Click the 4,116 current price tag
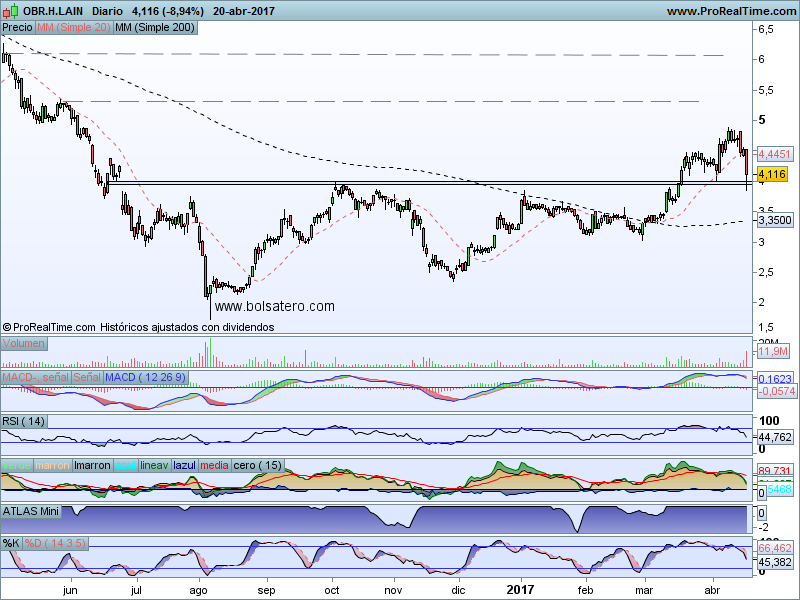The width and height of the screenshot is (800, 600). click(x=773, y=174)
